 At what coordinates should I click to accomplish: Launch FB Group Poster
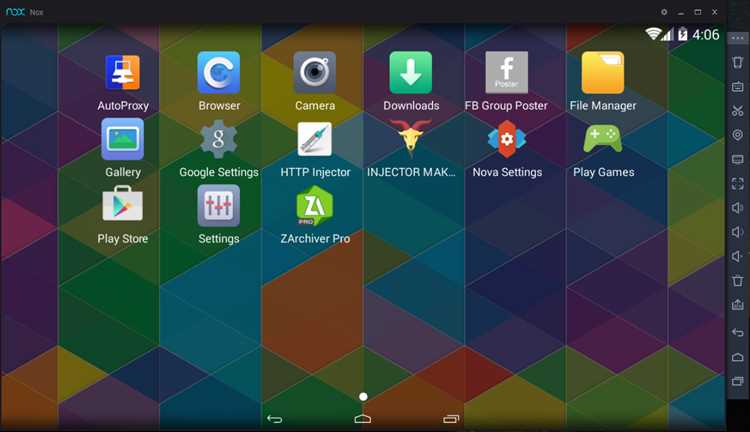coord(506,73)
